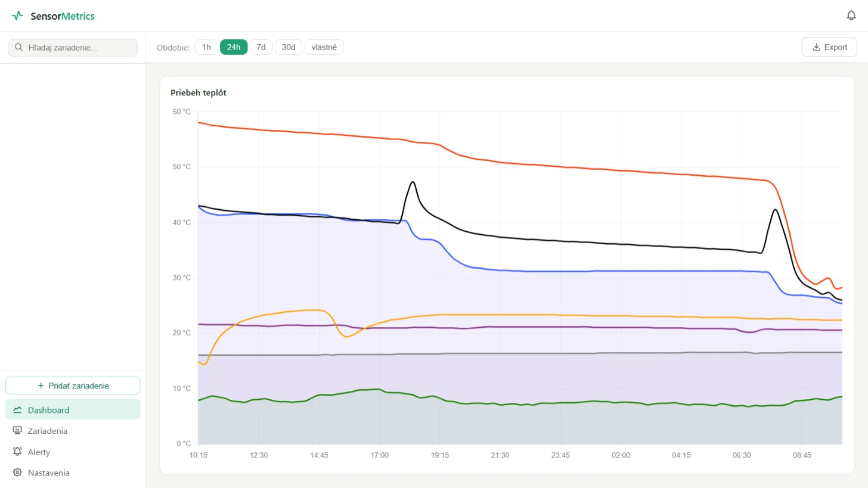Click the 0 °C axis label
This screenshot has width=868, height=488.
(x=184, y=443)
